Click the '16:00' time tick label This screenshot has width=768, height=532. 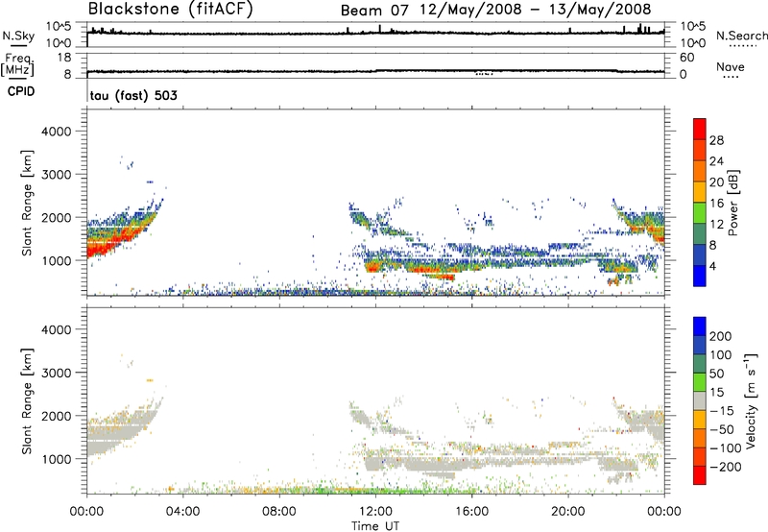[471, 512]
